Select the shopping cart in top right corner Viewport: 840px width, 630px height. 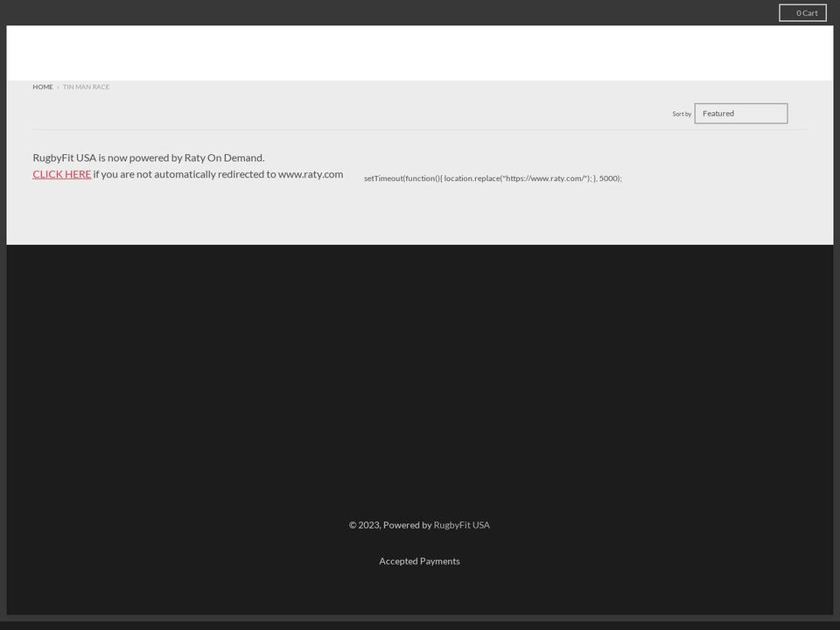[x=801, y=12]
